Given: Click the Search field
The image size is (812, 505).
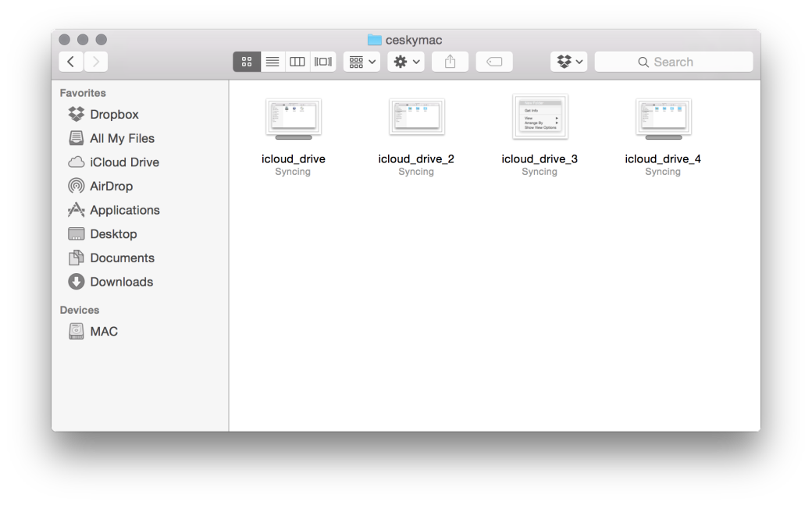Looking at the screenshot, I should (673, 62).
